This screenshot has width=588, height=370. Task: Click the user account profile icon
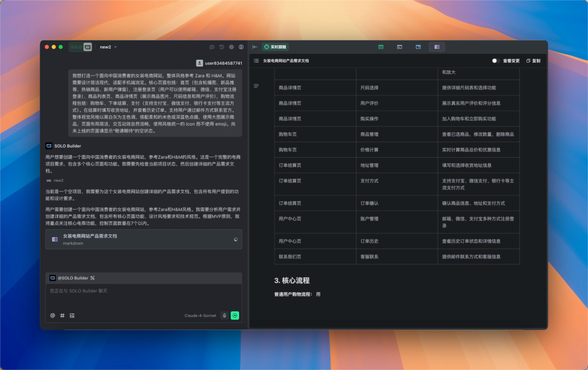point(241,47)
